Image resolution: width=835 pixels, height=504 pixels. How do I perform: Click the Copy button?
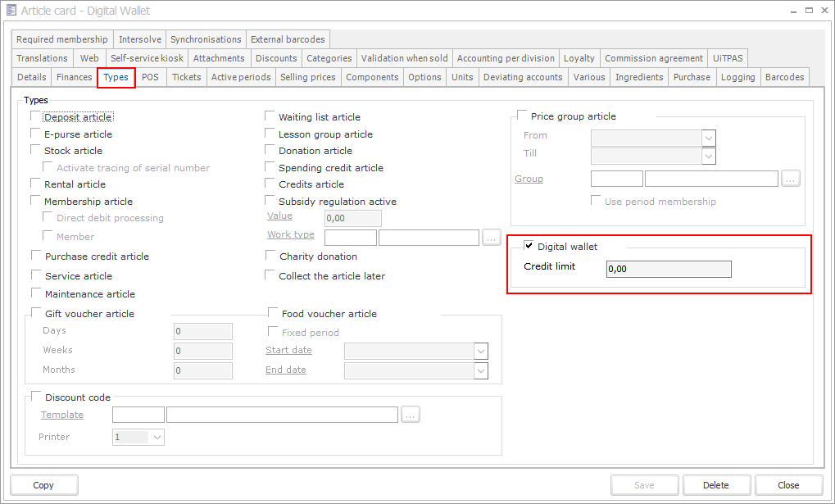(43, 485)
